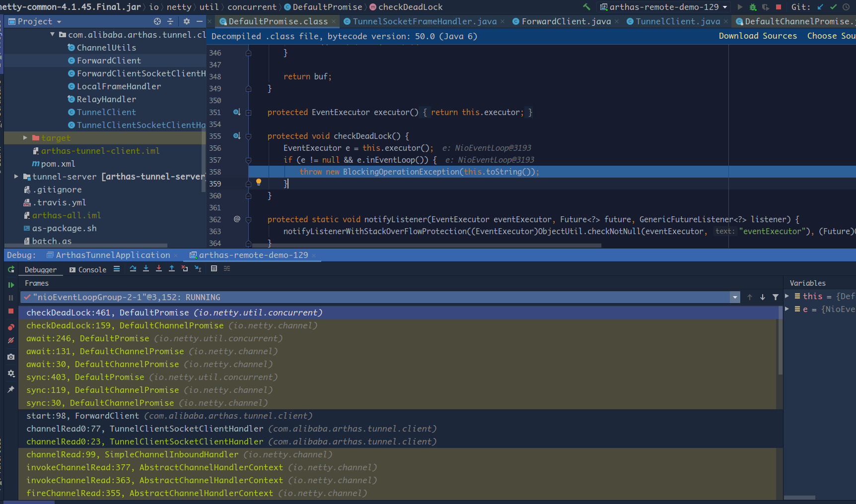Expand the target folder in project tree

pos(25,138)
